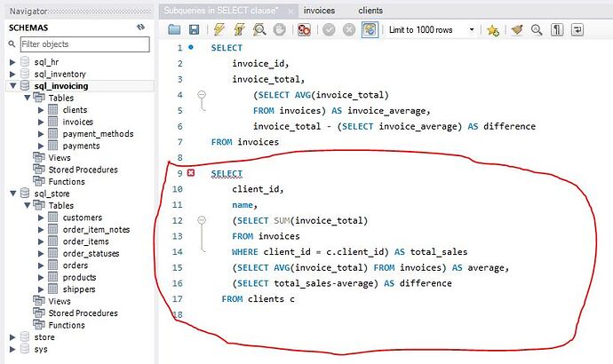Commit transaction with checkmark icon
613x364 pixels.
pos(329,29)
